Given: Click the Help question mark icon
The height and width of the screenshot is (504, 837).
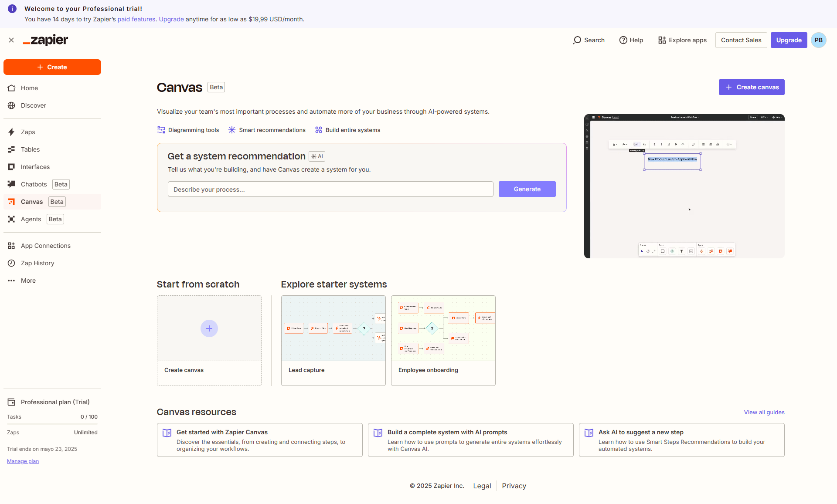Looking at the screenshot, I should pos(623,40).
